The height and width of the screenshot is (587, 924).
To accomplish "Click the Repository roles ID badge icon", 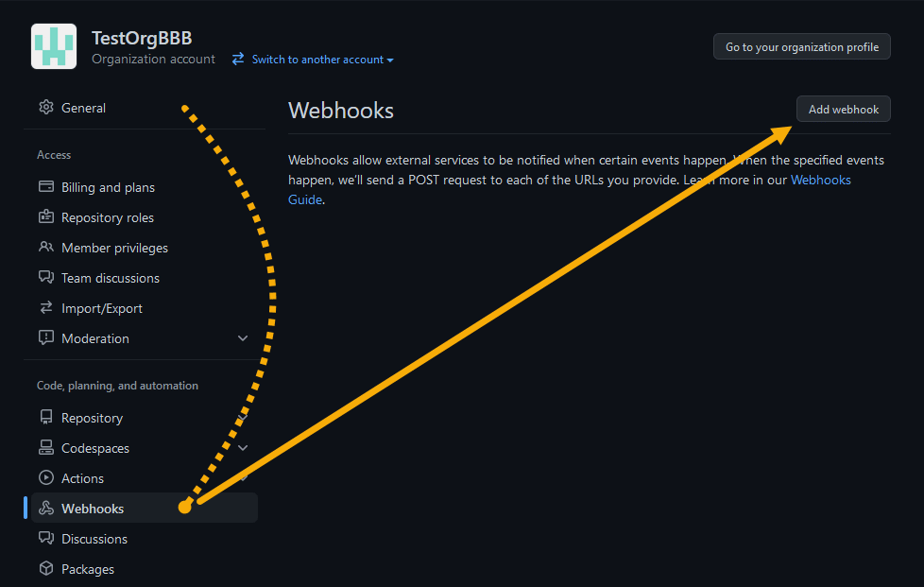I will coord(45,217).
